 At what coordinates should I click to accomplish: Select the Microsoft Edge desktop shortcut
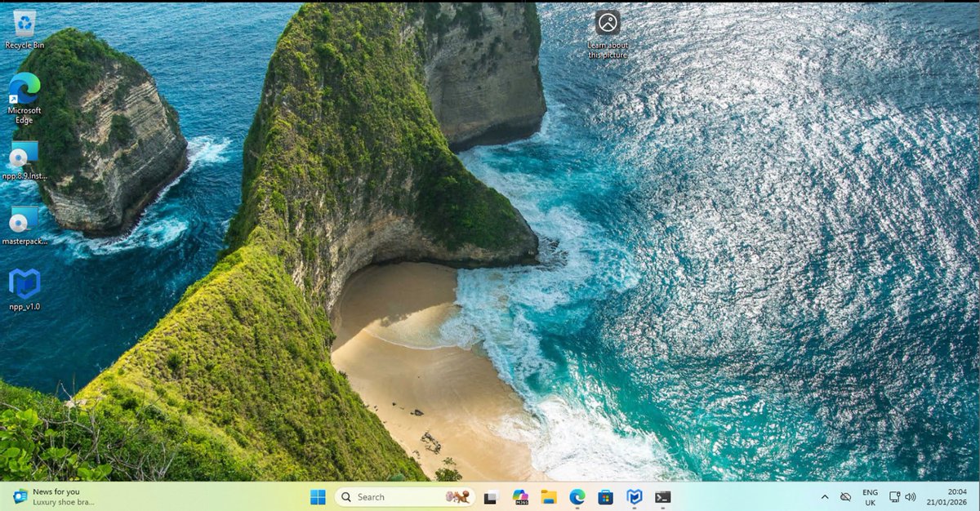[24, 98]
